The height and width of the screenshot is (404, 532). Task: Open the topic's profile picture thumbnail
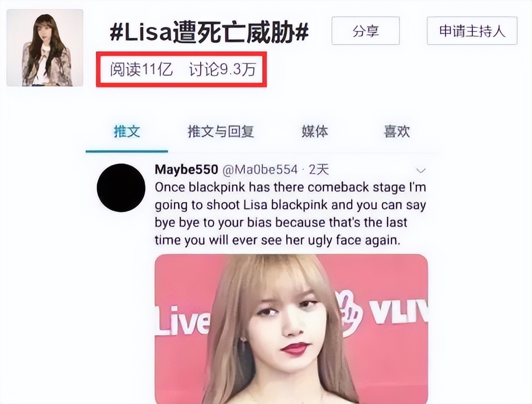coord(45,48)
